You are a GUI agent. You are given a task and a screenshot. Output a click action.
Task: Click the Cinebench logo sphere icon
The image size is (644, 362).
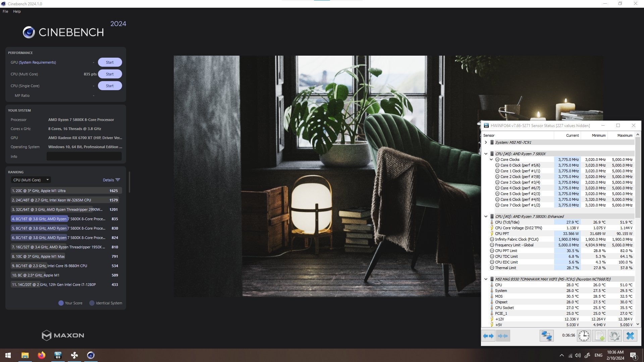pos(29,32)
